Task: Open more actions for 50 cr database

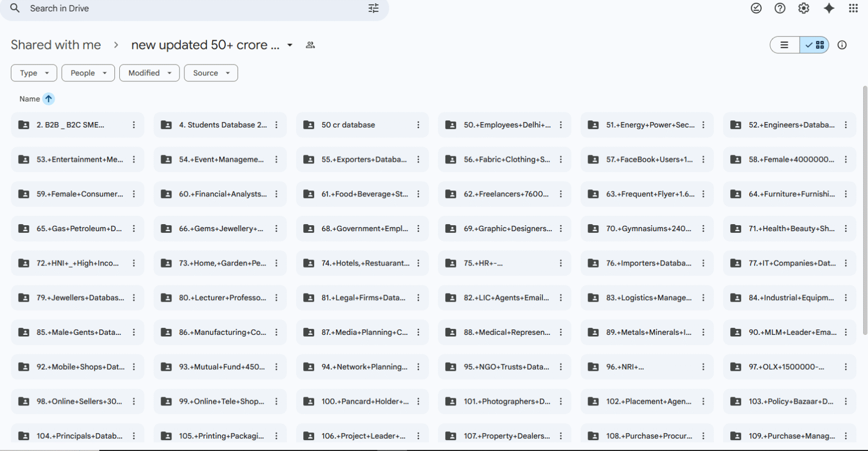Action: point(418,125)
